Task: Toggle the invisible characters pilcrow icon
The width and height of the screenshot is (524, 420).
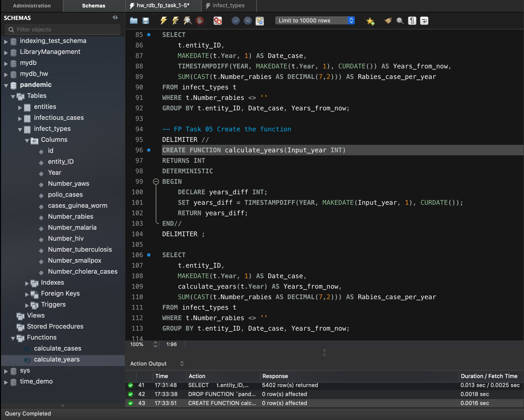Action: click(x=412, y=21)
